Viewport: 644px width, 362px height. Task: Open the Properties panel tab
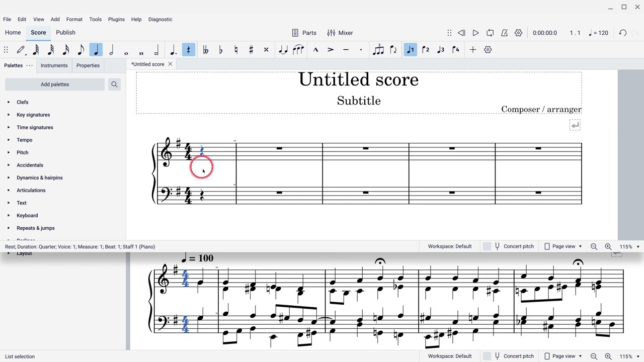coord(88,65)
